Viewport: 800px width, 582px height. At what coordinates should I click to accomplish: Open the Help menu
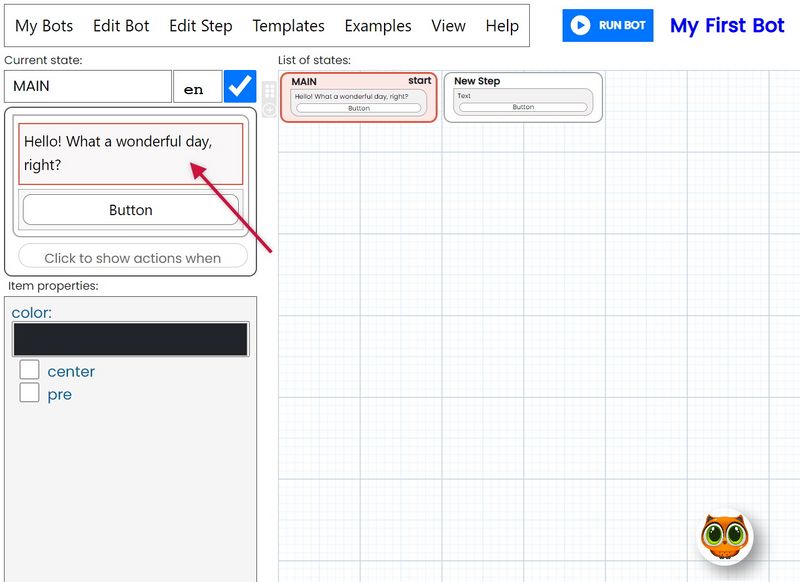505,26
